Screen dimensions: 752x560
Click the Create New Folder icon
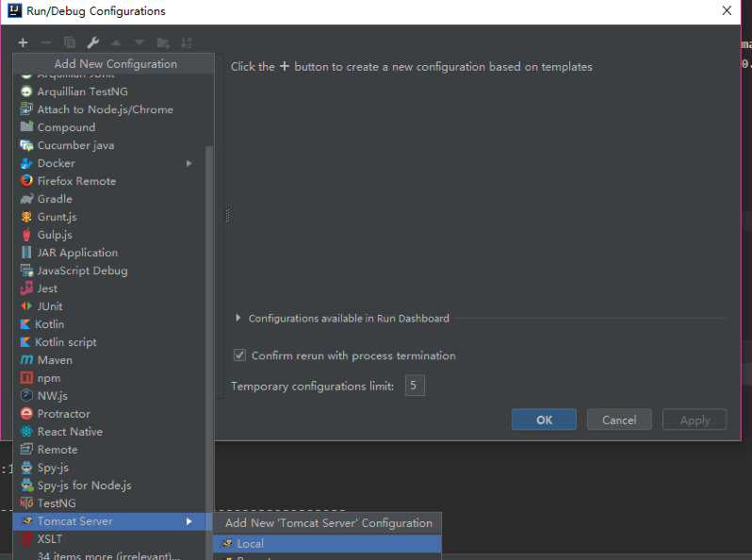click(x=163, y=43)
